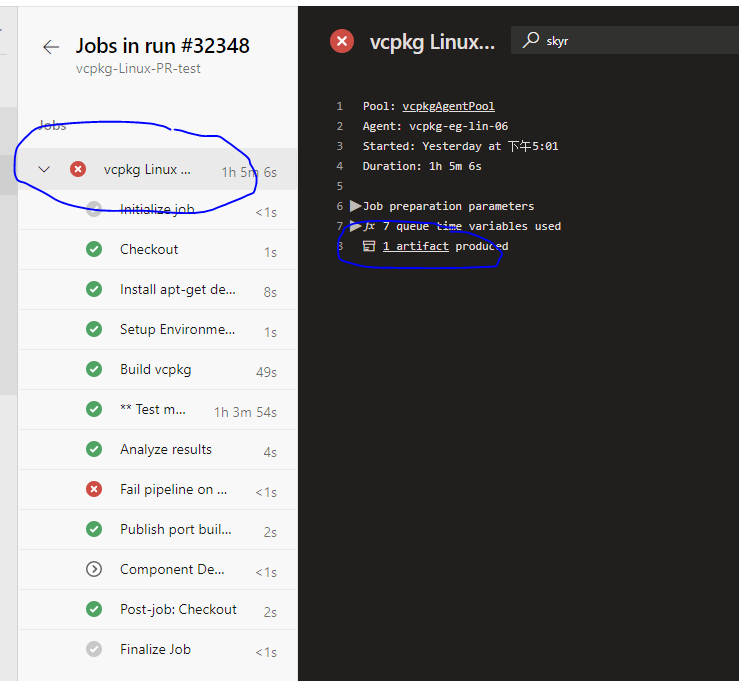This screenshot has height=681, width=739.
Task: Click the fx variables icon on line 7
Action: (370, 226)
